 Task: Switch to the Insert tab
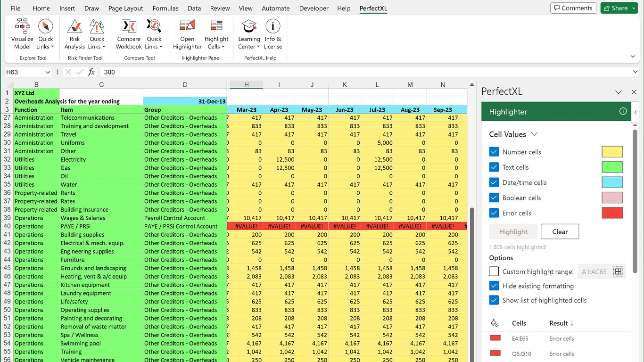67,8
